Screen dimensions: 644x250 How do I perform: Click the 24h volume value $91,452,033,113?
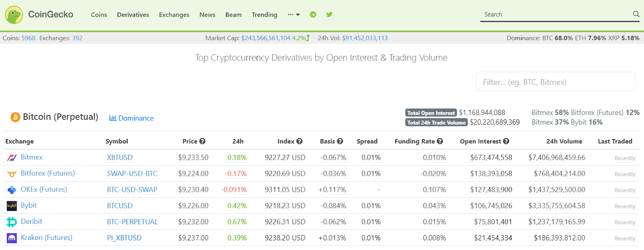pos(365,38)
